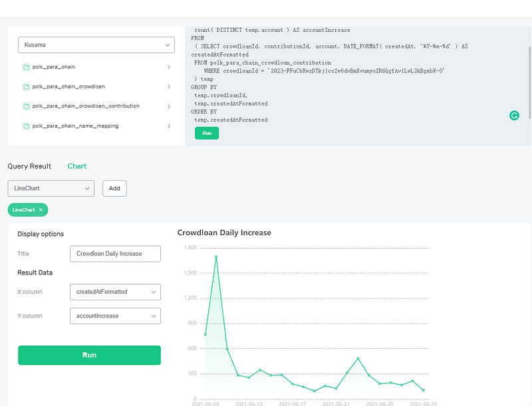The width and height of the screenshot is (532, 406).
Task: Expand polk_para_chain_crowdloan_contribution arrow
Action: tap(169, 106)
